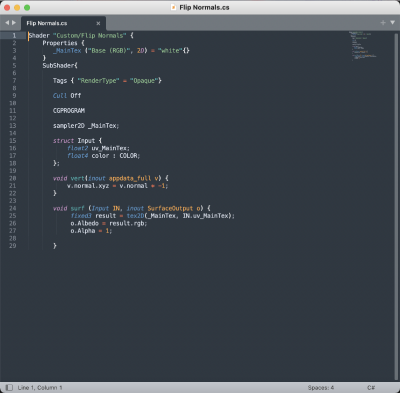Viewport: 400px width, 393px height.
Task: Click line number 1 in gutter
Action: pyautogui.click(x=14, y=35)
